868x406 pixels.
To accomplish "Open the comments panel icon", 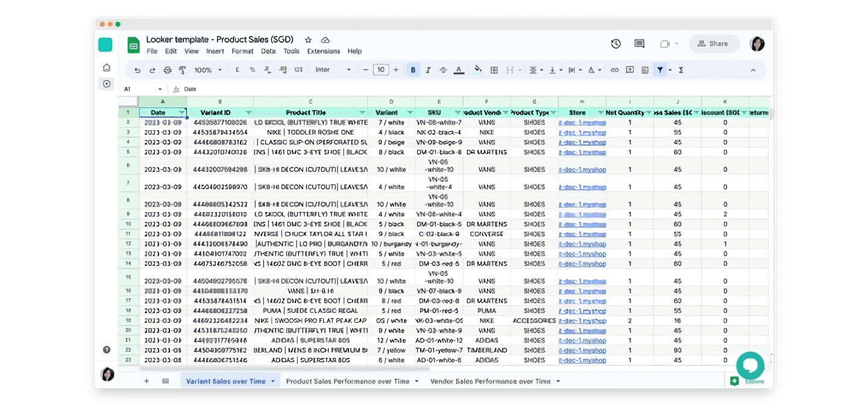I will click(640, 43).
